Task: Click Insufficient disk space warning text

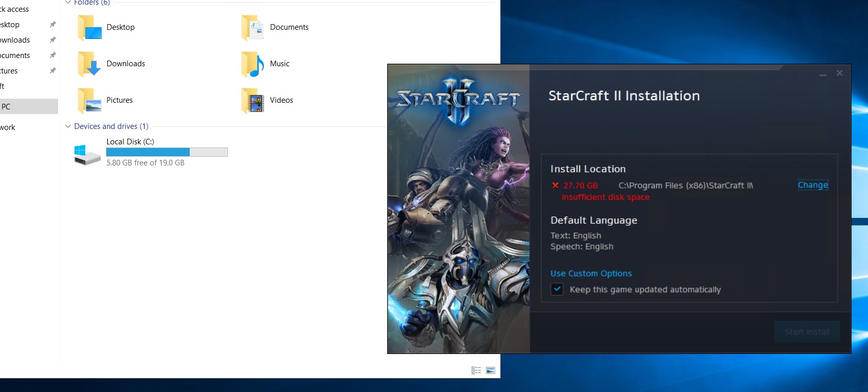Action: point(606,197)
